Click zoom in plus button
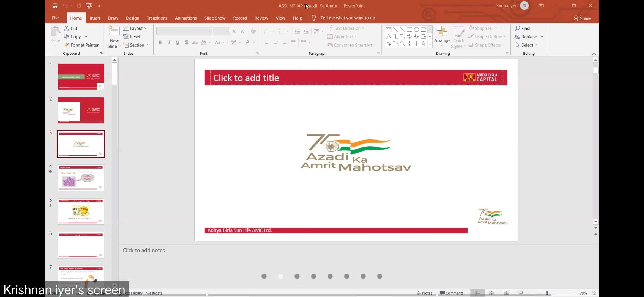Image resolution: width=644 pixels, height=297 pixels. (574, 293)
